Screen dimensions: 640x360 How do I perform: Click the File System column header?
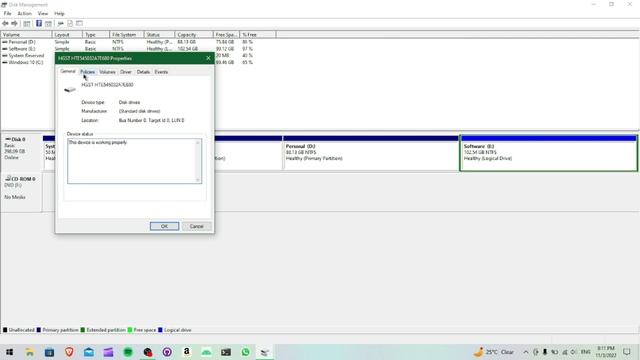(x=127, y=35)
